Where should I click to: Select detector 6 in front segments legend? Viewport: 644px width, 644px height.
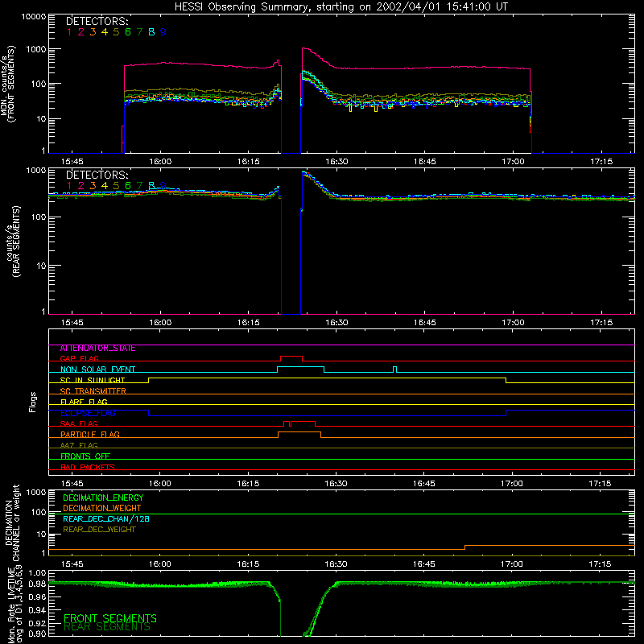[128, 32]
